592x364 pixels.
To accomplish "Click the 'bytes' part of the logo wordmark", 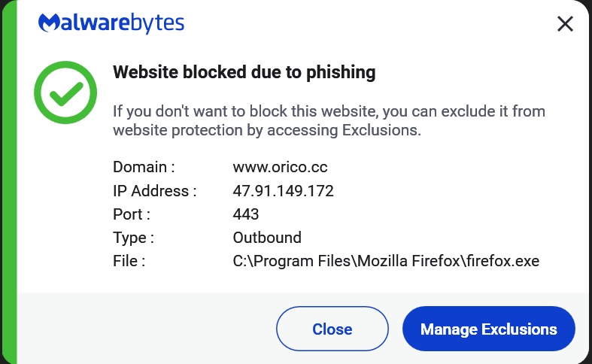I will pyautogui.click(x=157, y=23).
